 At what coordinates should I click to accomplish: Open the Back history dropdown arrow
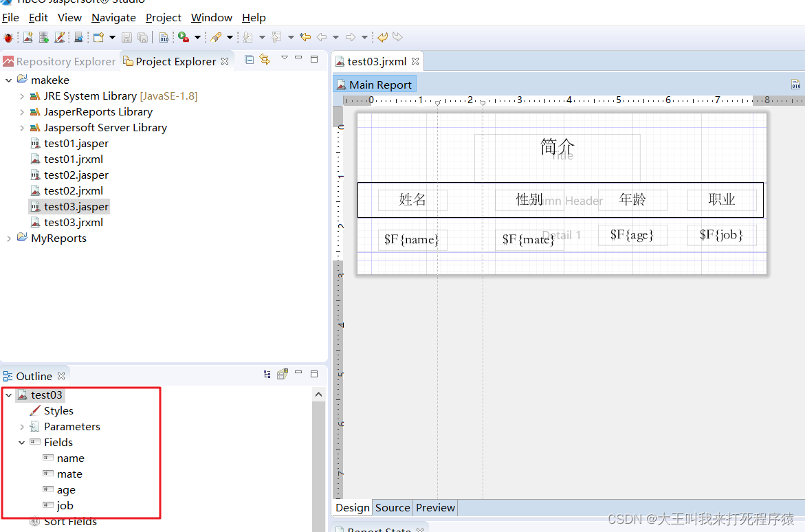pyautogui.click(x=335, y=37)
